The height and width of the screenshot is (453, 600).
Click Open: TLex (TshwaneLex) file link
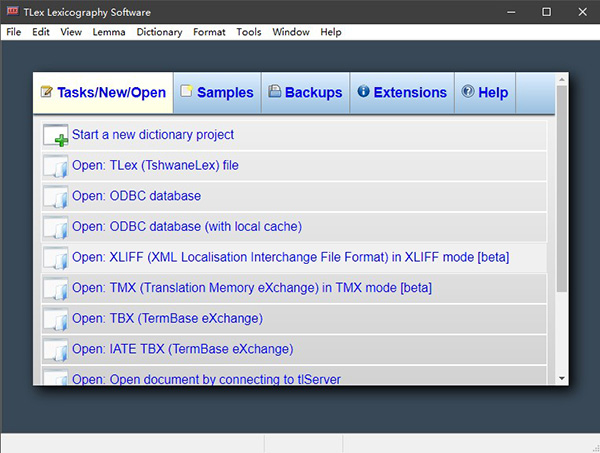(x=155, y=165)
